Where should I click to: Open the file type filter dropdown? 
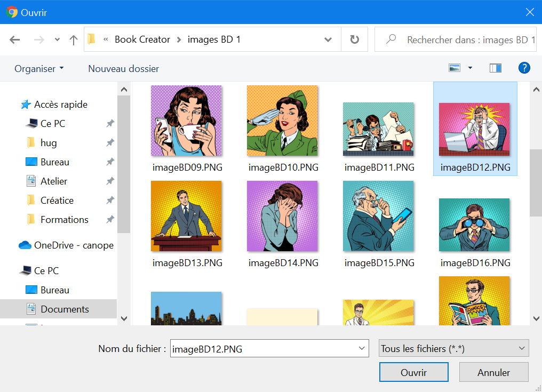[x=453, y=349]
